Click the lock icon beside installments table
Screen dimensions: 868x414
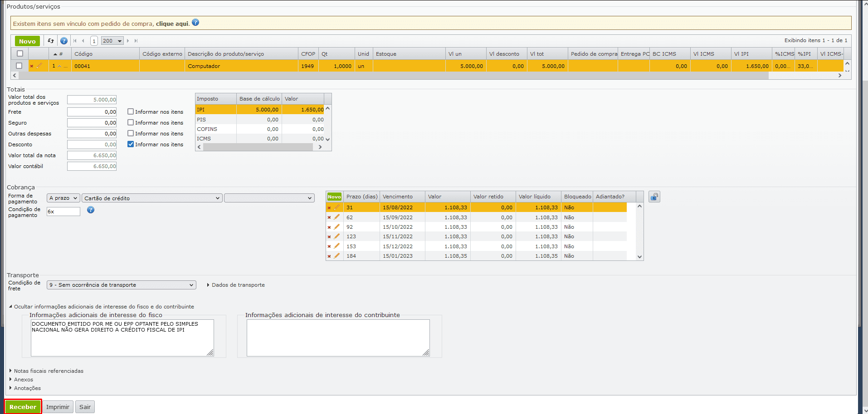[x=654, y=197]
